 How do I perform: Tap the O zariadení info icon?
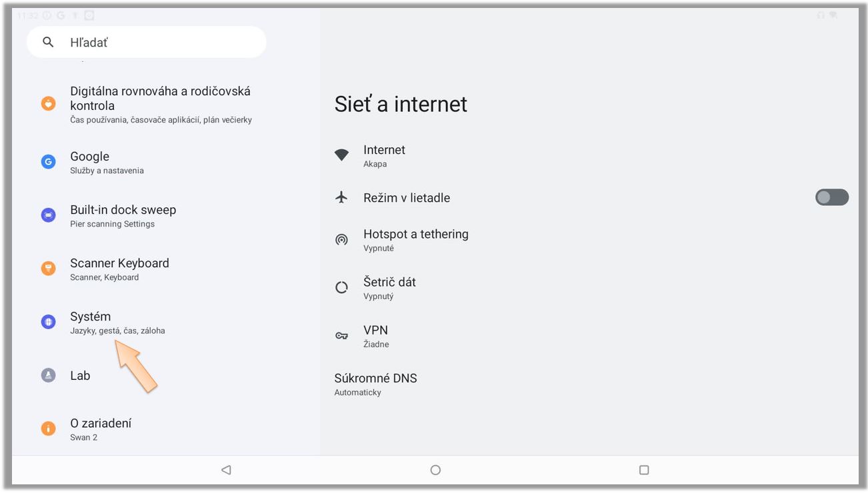[x=48, y=428]
